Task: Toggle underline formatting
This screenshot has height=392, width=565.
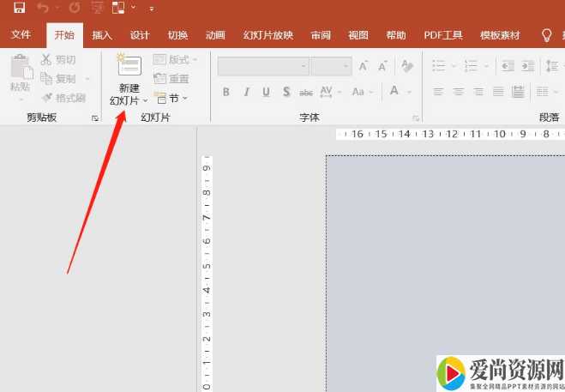Action: (267, 92)
